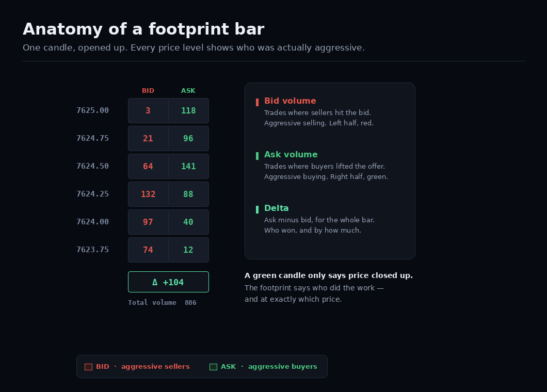
Task: Click the 7624.25 price label
Action: pyautogui.click(x=92, y=194)
